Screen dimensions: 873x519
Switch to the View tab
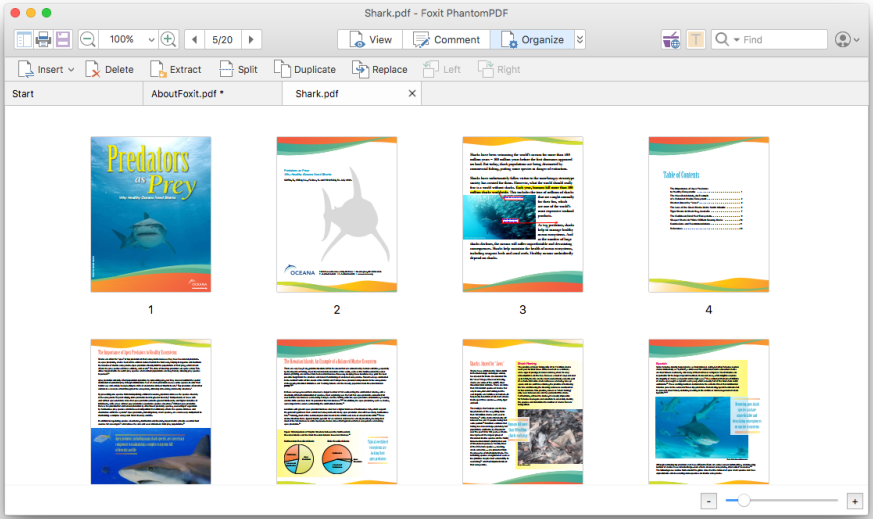pos(370,40)
